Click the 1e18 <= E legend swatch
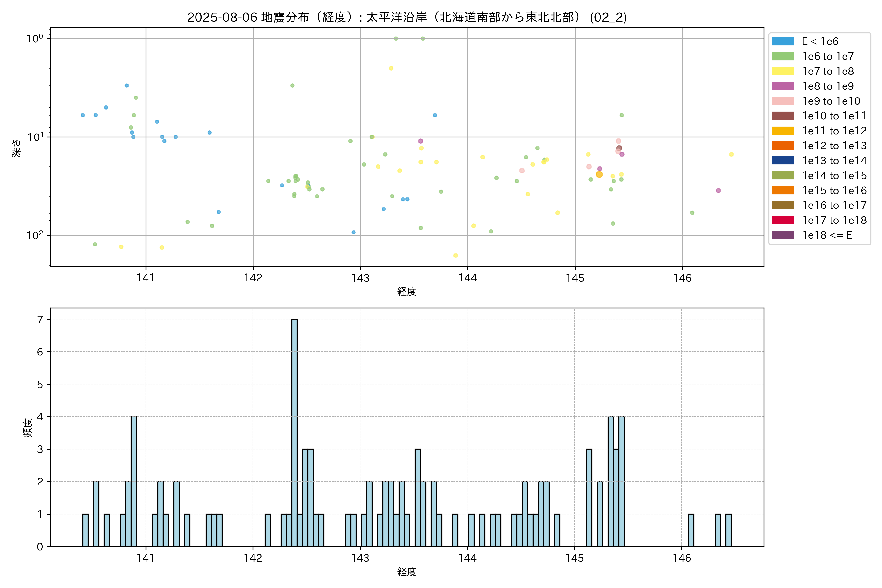 coord(783,235)
